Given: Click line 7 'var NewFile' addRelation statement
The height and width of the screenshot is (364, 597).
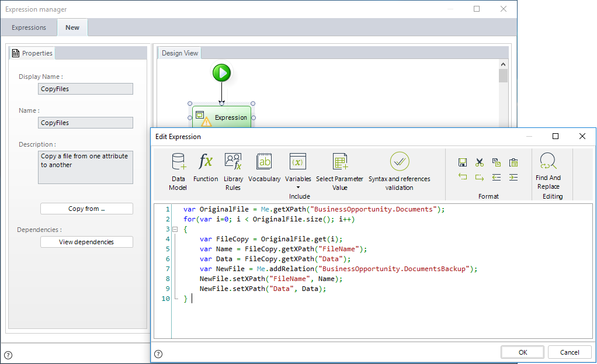Looking at the screenshot, I should click(338, 268).
